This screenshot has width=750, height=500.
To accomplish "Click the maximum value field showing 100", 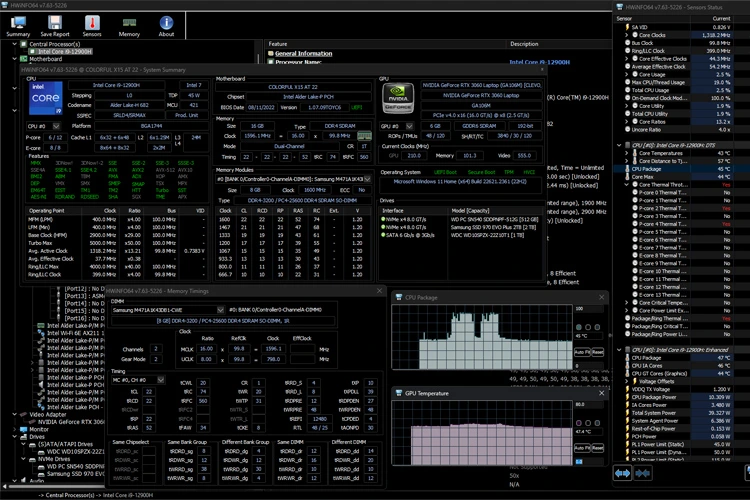I will (588, 309).
